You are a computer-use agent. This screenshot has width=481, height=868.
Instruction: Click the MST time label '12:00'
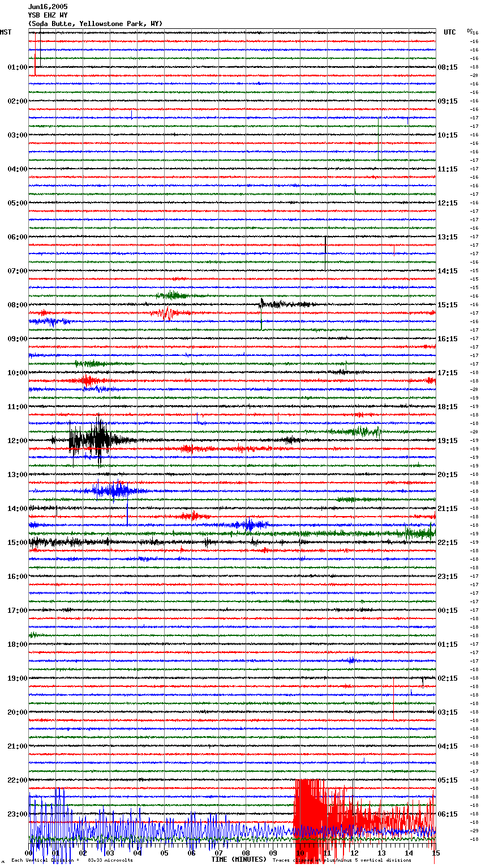click(x=17, y=441)
